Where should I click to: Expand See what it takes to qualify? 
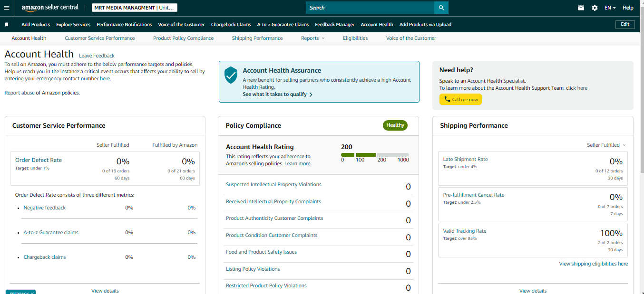coord(277,94)
